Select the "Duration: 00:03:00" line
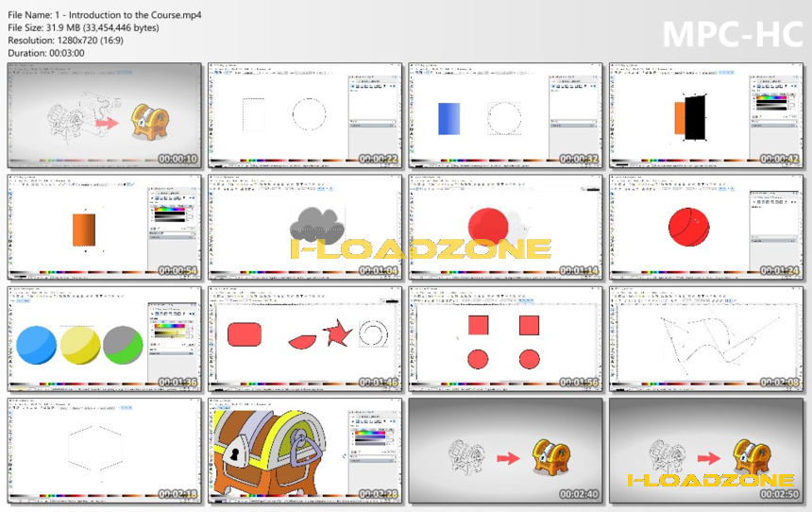This screenshot has width=812, height=512. 46,53
